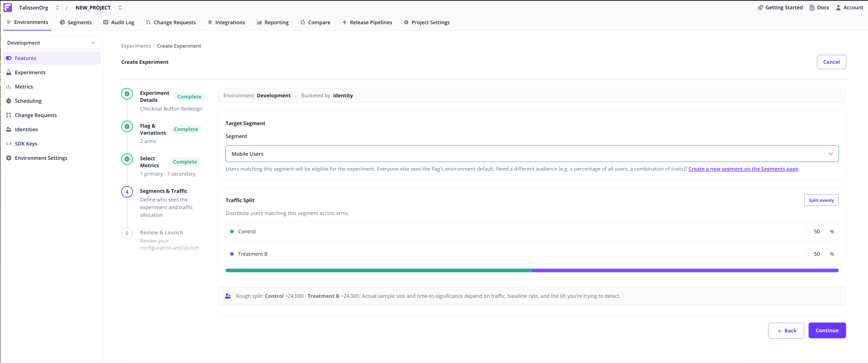The height and width of the screenshot is (363, 868).
Task: Click the Experiment Details step checkmark
Action: coord(127,94)
